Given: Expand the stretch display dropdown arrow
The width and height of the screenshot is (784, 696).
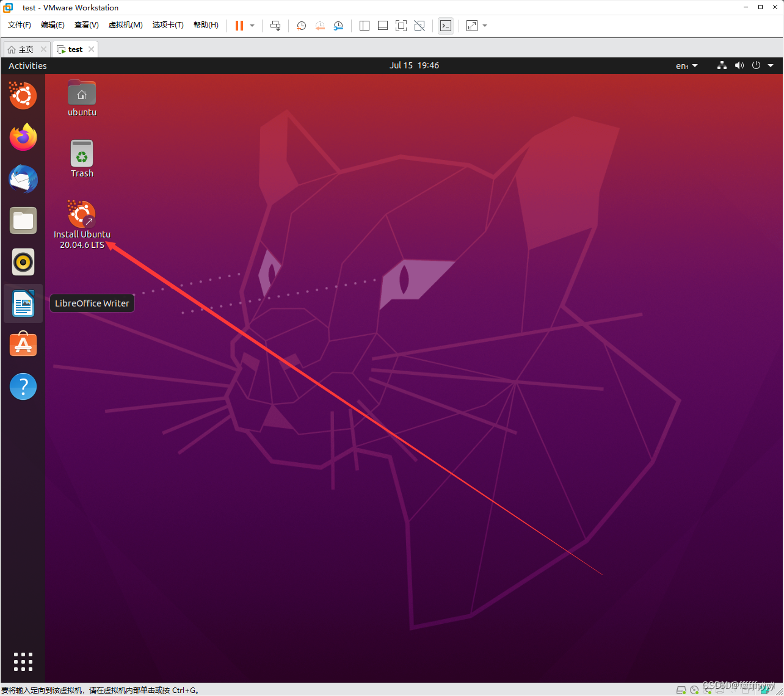Looking at the screenshot, I should click(x=485, y=26).
